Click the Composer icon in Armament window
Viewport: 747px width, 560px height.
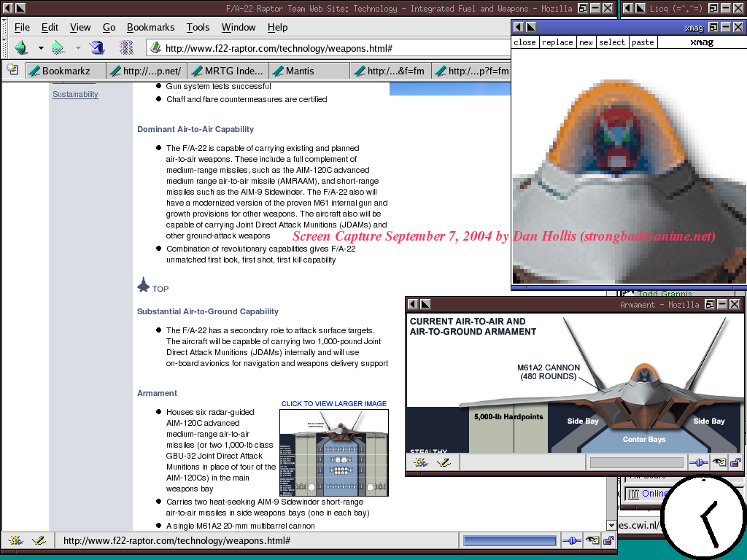pyautogui.click(x=443, y=462)
